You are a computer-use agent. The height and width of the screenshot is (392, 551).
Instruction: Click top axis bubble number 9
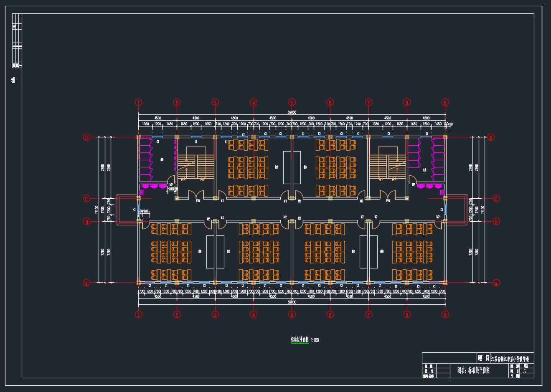click(445, 102)
